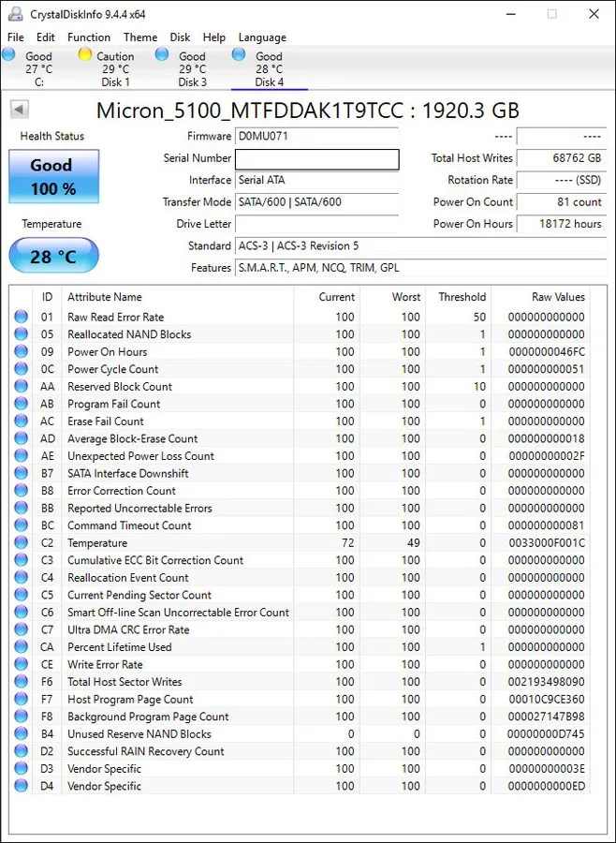The image size is (616, 843).
Task: Open the Language menu
Action: (x=262, y=37)
